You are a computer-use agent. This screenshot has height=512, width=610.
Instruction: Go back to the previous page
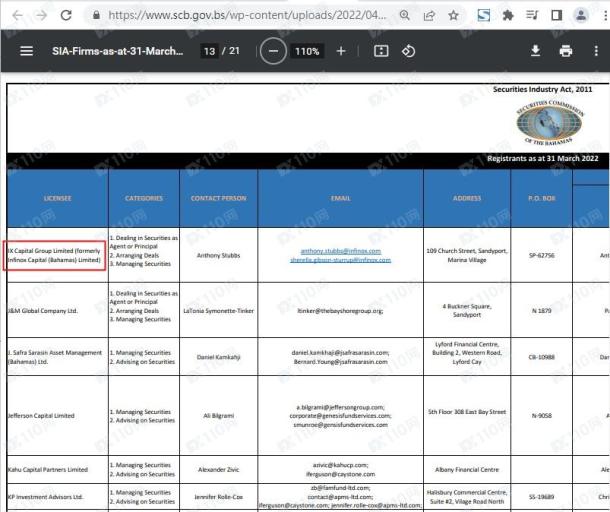(17, 15)
